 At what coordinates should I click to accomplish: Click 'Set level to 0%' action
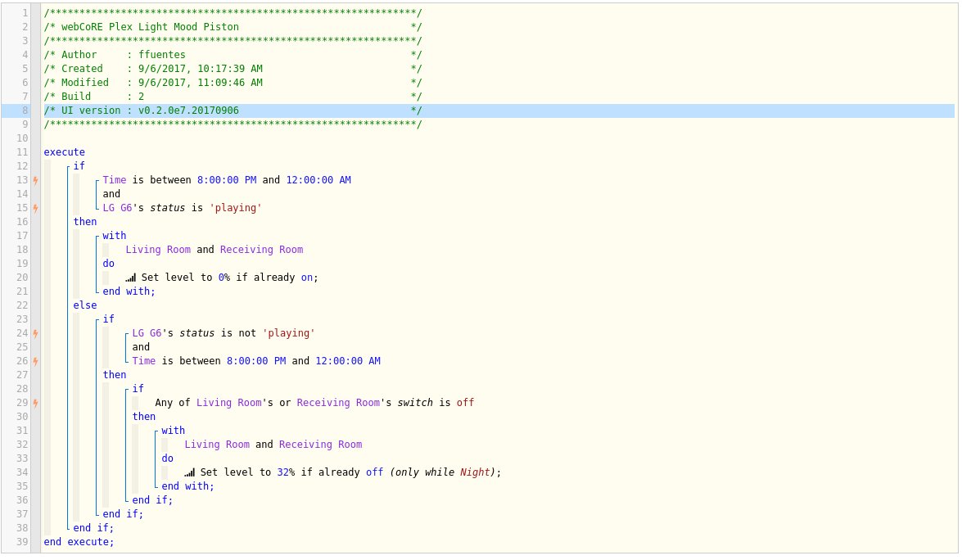[x=186, y=278]
